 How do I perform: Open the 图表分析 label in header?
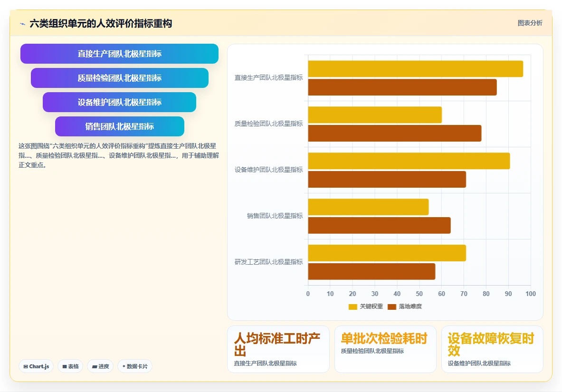530,23
